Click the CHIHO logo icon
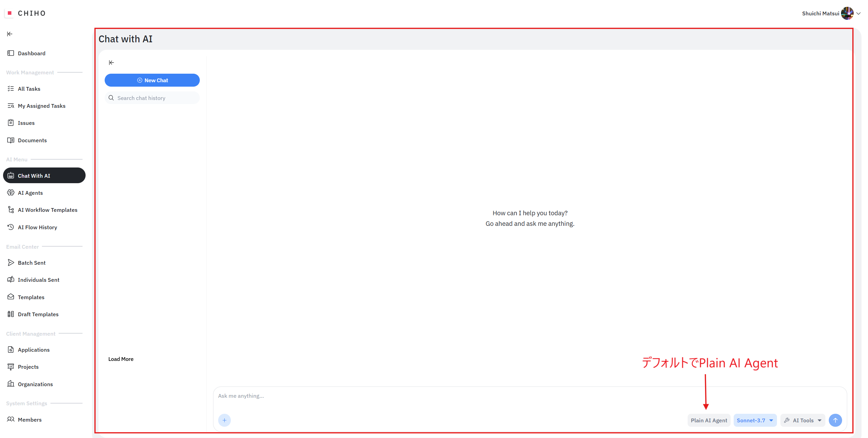Image resolution: width=868 pixels, height=438 pixels. coord(10,13)
